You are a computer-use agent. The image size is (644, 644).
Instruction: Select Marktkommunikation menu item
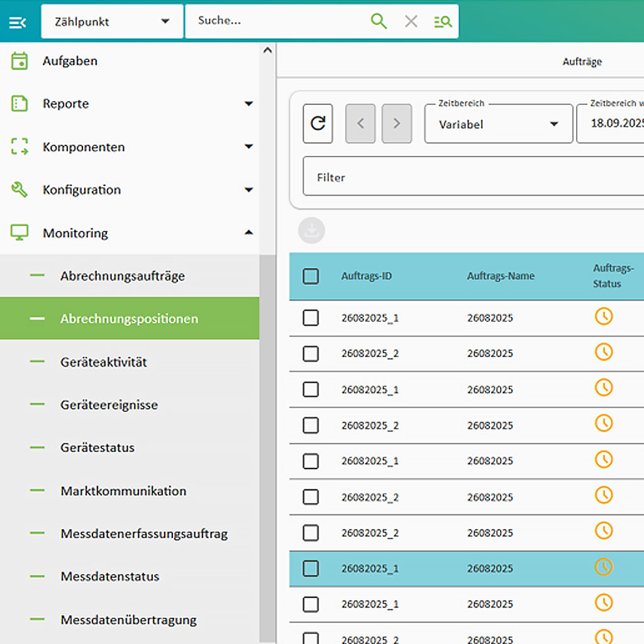[123, 491]
